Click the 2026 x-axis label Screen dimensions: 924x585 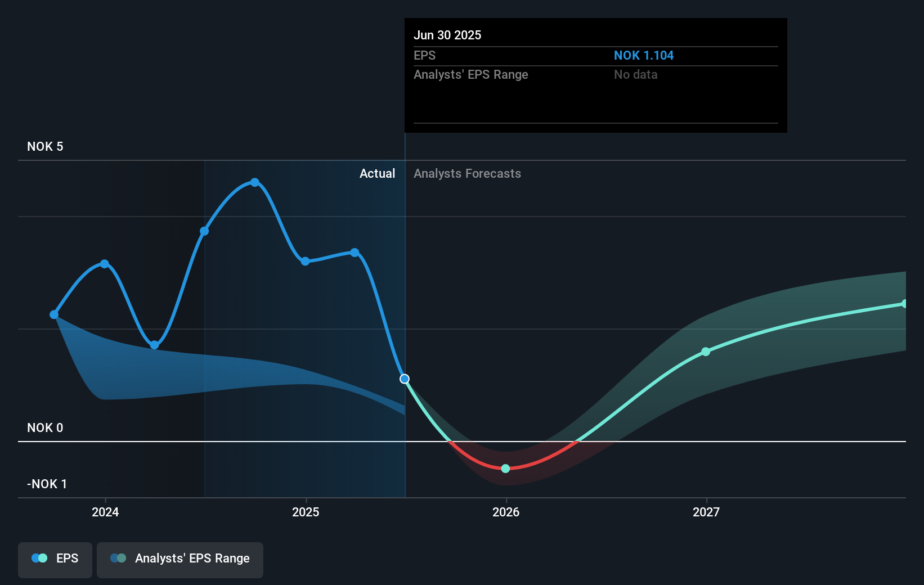[506, 512]
